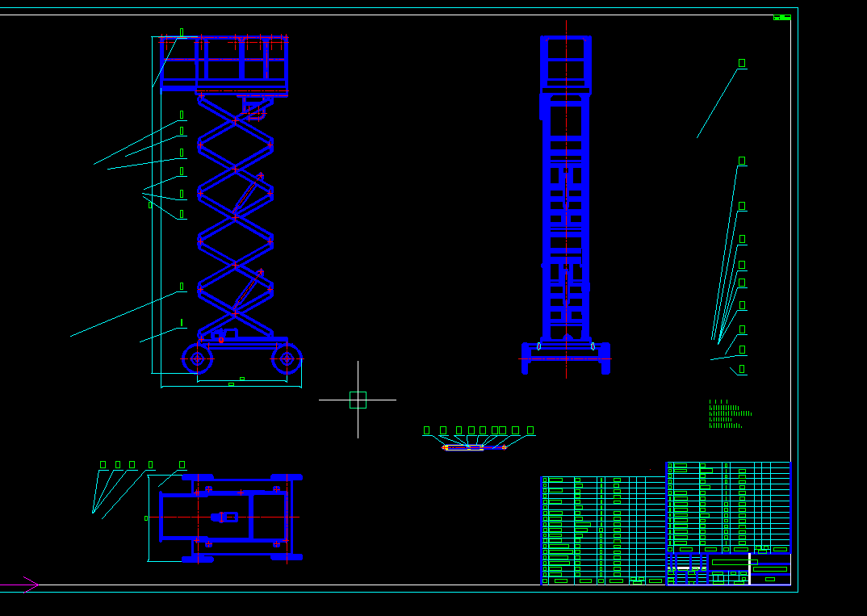Pick the upper diagonal hydraulic cylinder on scissor arms
The height and width of the screenshot is (616, 867).
(247, 194)
